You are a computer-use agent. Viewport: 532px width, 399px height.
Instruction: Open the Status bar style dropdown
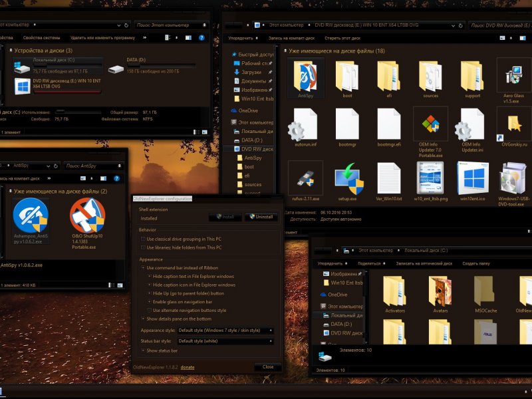(225, 341)
